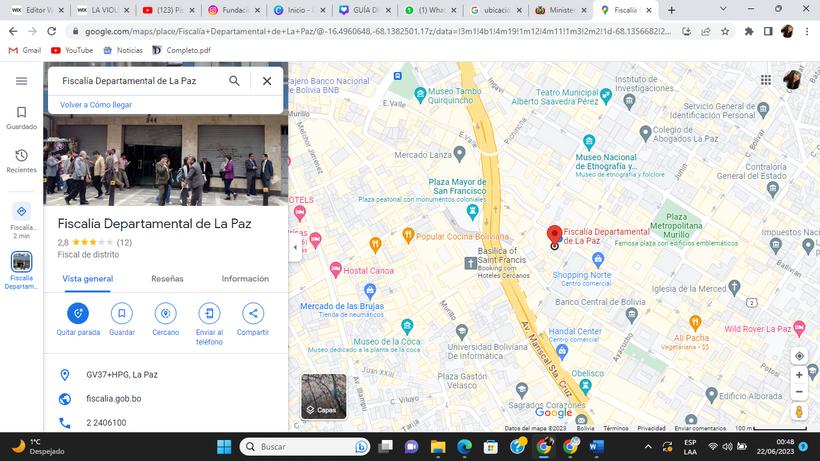Open the Google account avatar on the map
The image size is (820, 461).
tap(792, 79)
